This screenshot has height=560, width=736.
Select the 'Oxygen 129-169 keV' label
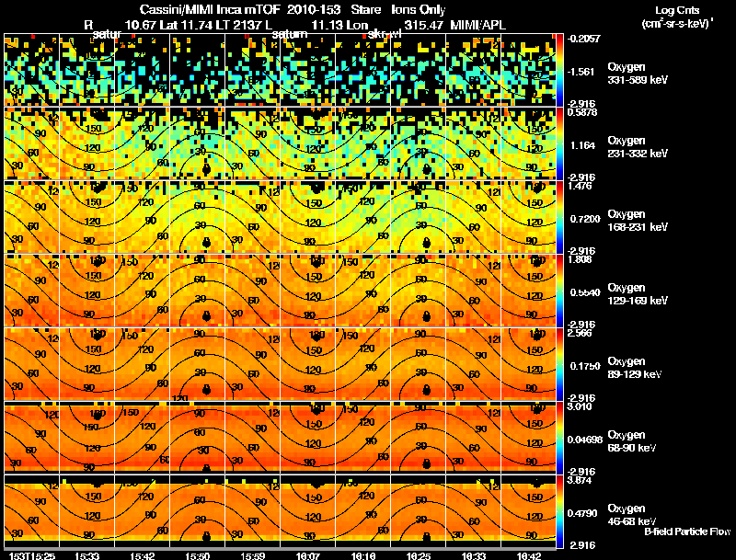pos(638,294)
